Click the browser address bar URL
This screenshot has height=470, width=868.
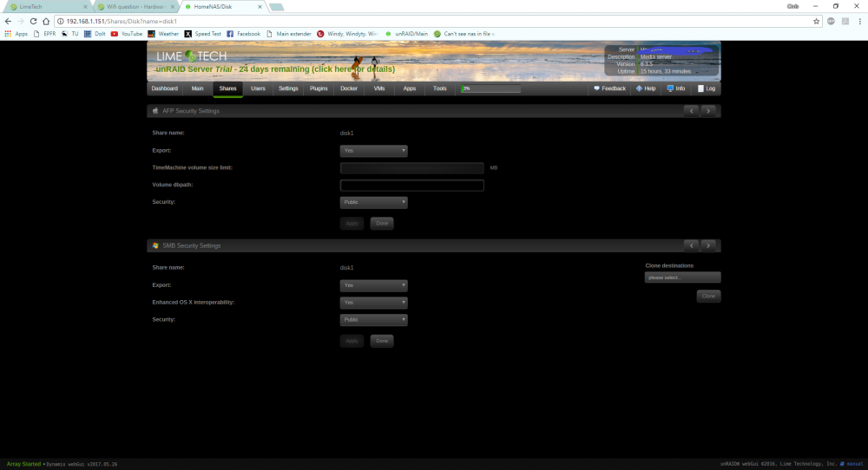(122, 21)
